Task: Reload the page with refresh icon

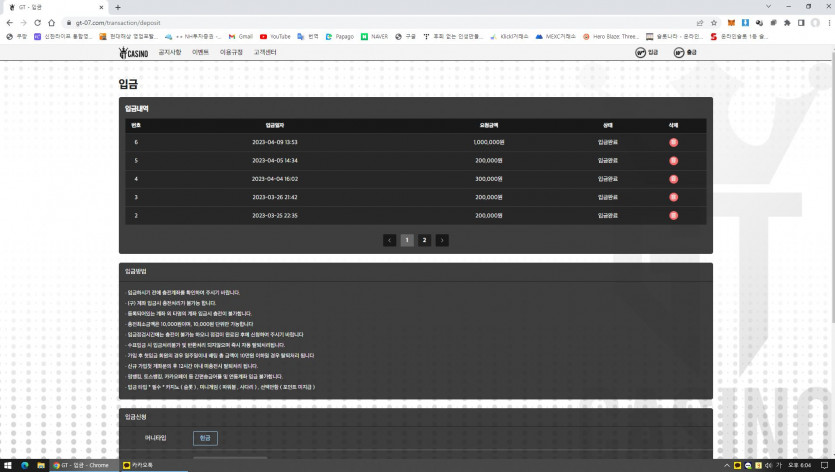Action: tap(37, 23)
